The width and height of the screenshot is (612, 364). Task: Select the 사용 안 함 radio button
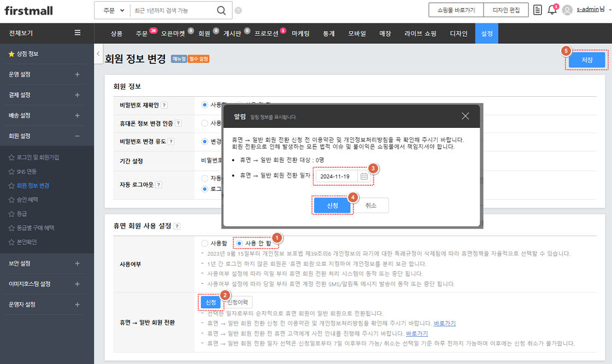240,243
